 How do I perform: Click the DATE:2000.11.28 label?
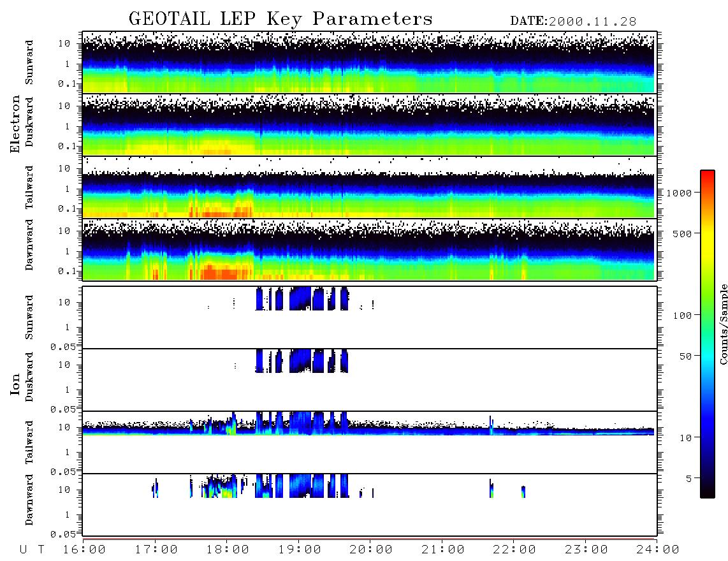coord(573,22)
